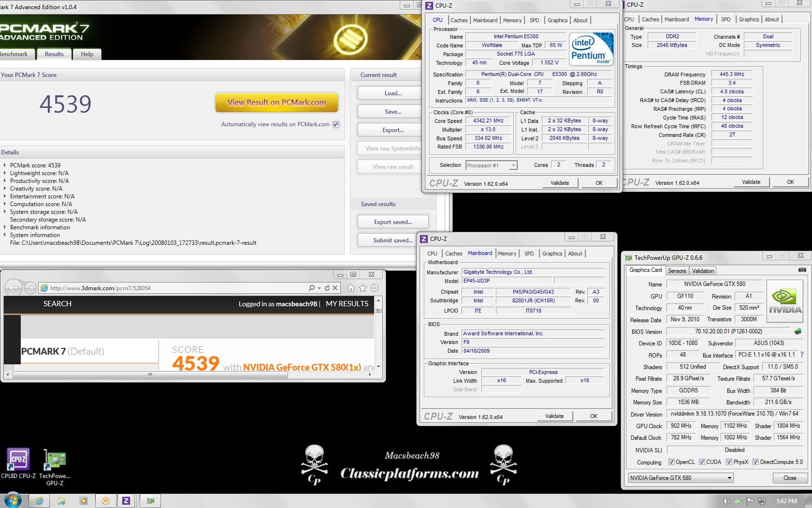The width and height of the screenshot is (812, 508).
Task: Click Validate in the CPU-Z Mainboard window
Action: 554,416
